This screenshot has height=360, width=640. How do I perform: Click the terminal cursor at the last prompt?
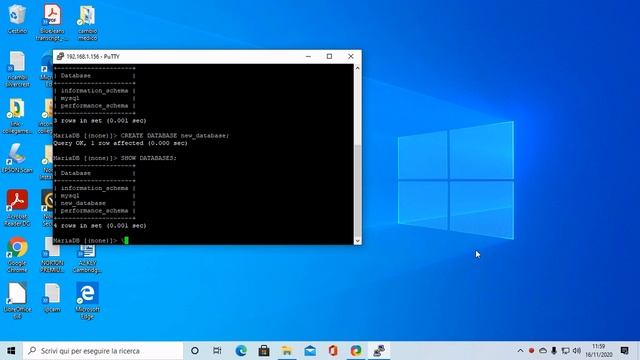(126, 240)
